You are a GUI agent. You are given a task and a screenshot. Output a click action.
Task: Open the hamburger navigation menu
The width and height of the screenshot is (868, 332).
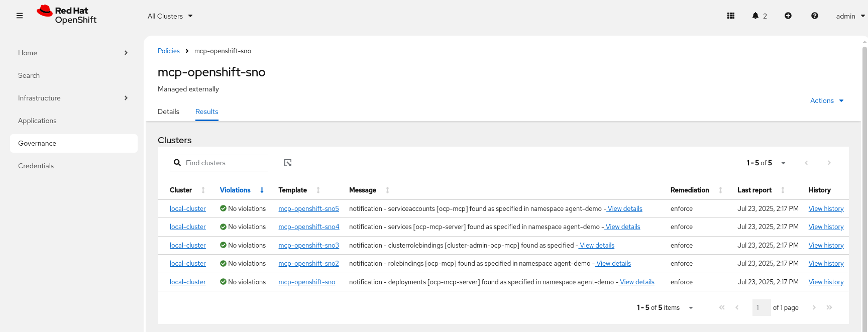tap(20, 16)
